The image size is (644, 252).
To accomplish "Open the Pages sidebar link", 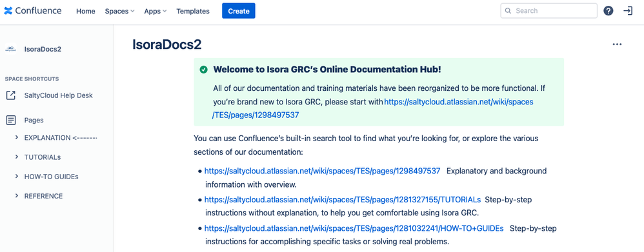I will tap(34, 121).
